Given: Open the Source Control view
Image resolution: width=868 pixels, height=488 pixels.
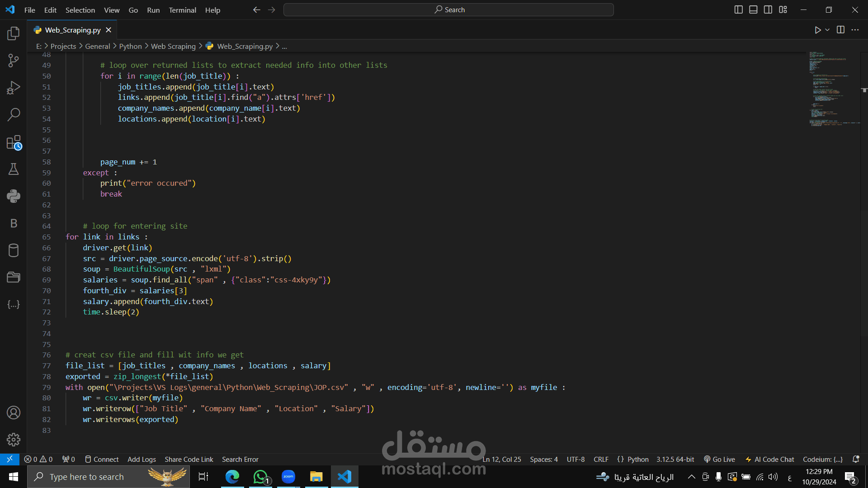Looking at the screenshot, I should [x=14, y=61].
